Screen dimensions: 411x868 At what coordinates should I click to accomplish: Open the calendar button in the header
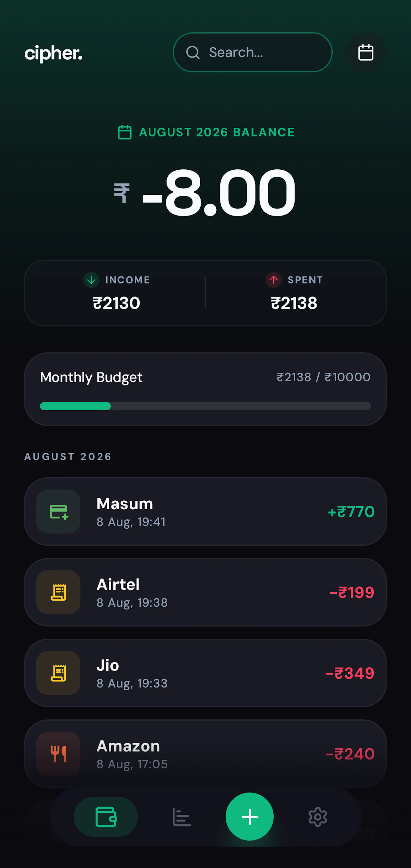point(366,52)
